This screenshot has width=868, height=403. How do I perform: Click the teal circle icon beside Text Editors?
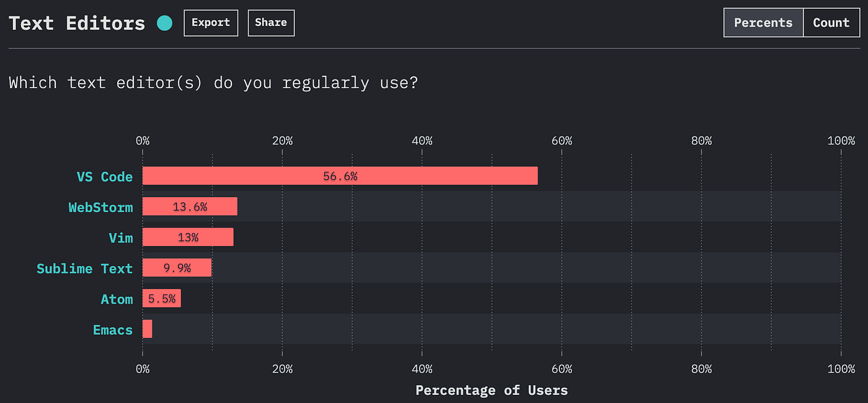point(164,22)
